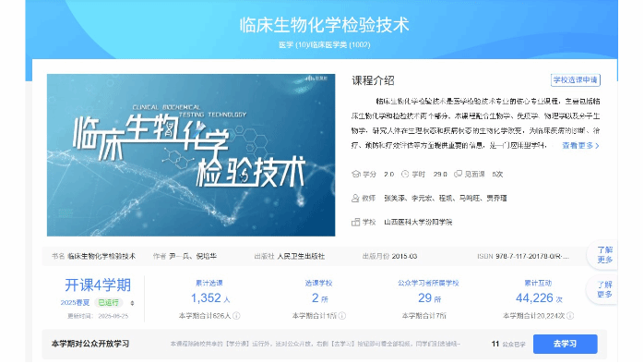Click the 教师 teacher person icon
This screenshot has width=644, height=364.
tap(355, 199)
